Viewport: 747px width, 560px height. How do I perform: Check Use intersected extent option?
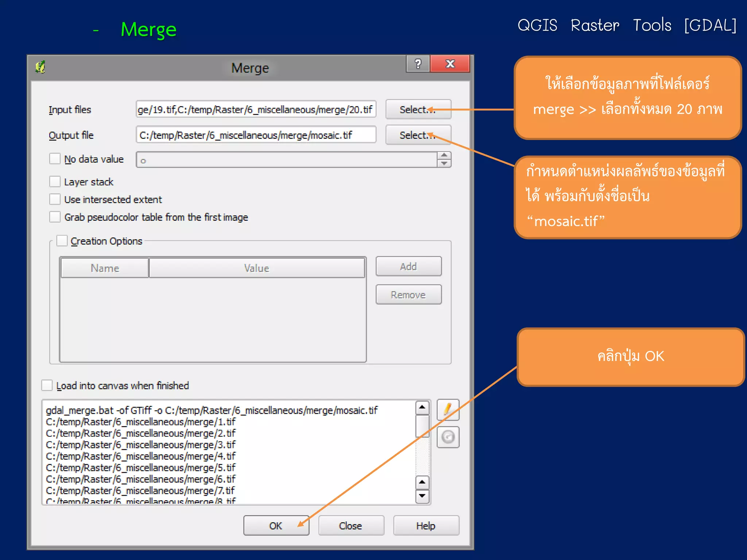[x=55, y=199]
